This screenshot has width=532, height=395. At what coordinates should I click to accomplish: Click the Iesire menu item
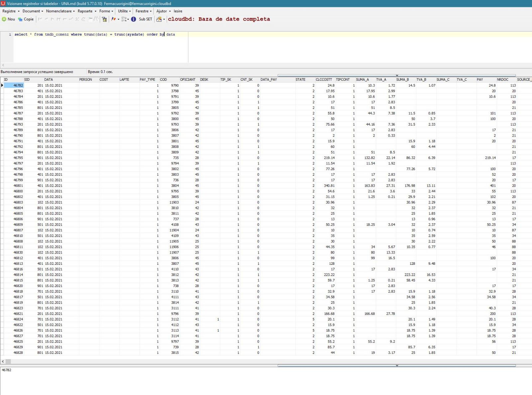178,11
